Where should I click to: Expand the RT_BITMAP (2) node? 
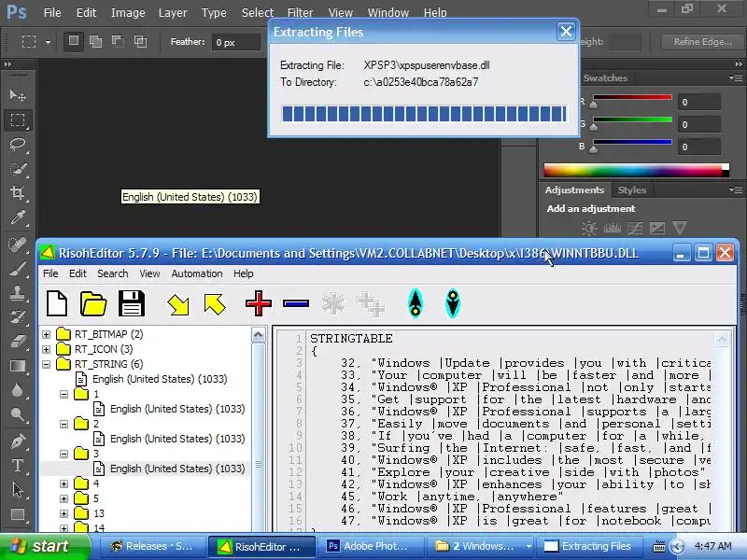(46, 334)
